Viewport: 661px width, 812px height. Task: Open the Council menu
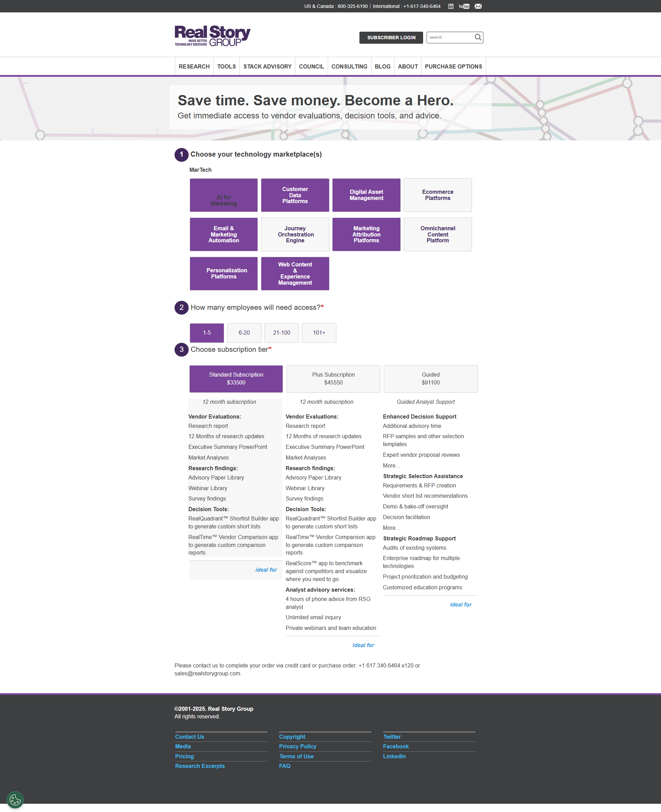tap(311, 66)
